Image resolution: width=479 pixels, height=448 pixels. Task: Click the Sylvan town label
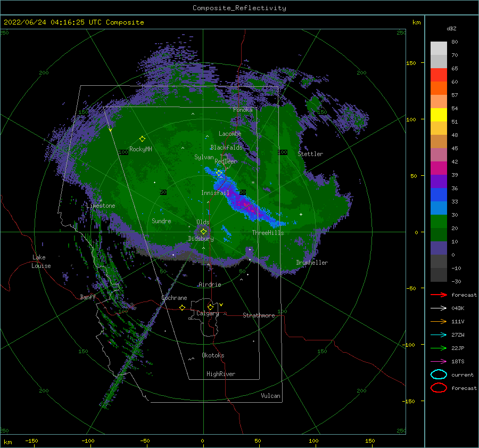tap(204, 157)
